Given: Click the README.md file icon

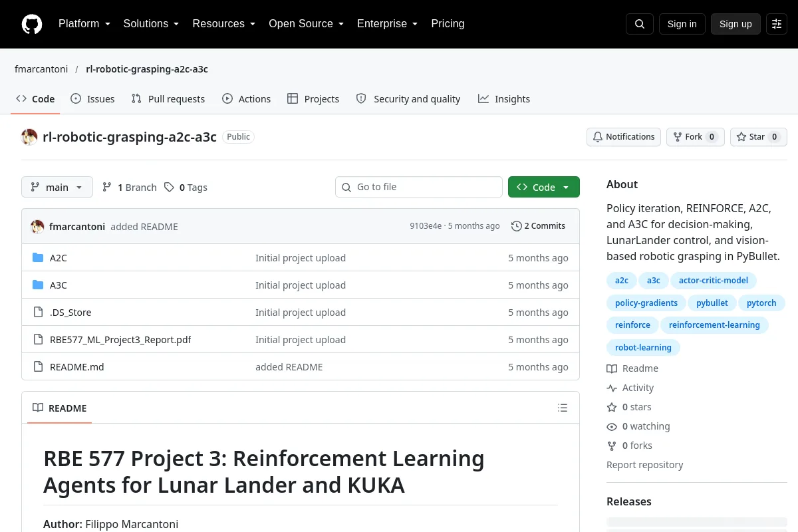Looking at the screenshot, I should (38, 367).
